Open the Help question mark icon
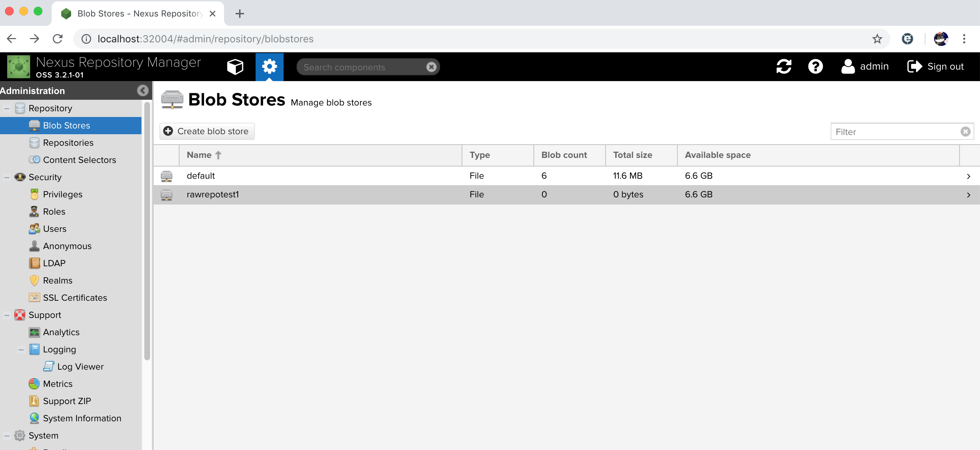 [x=815, y=67]
